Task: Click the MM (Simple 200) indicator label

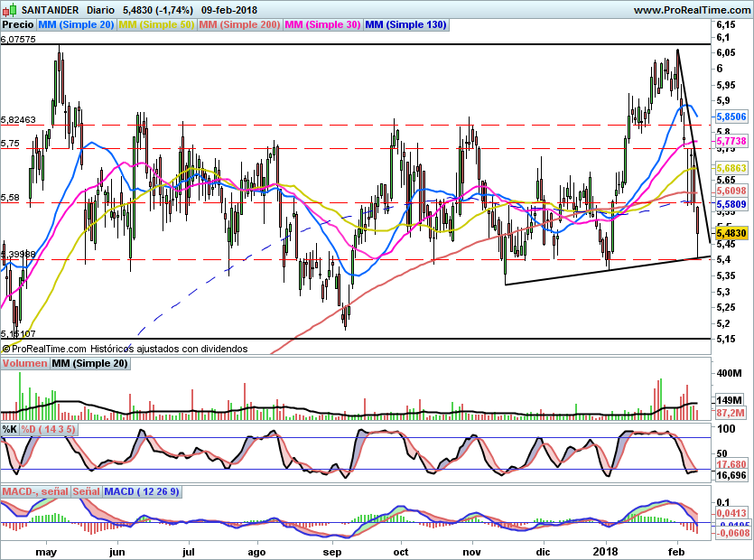Action: coord(239,24)
